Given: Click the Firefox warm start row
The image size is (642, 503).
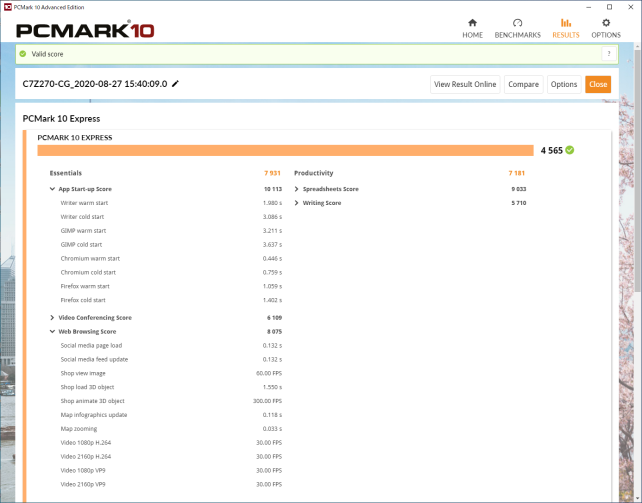Looking at the screenshot, I should click(x=171, y=286).
